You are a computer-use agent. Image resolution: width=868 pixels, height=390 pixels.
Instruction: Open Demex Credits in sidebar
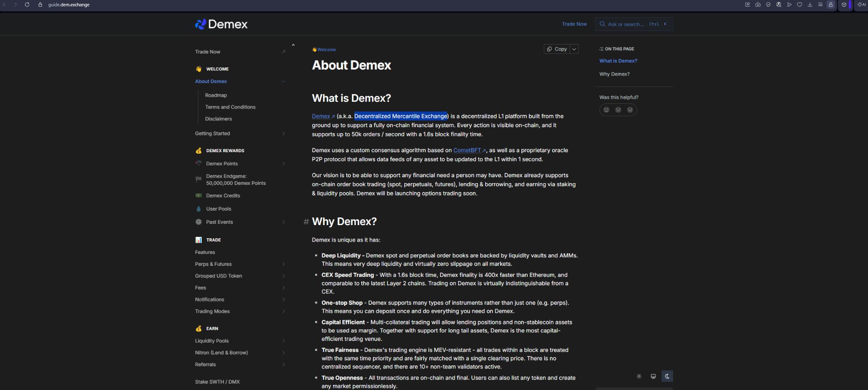[223, 196]
